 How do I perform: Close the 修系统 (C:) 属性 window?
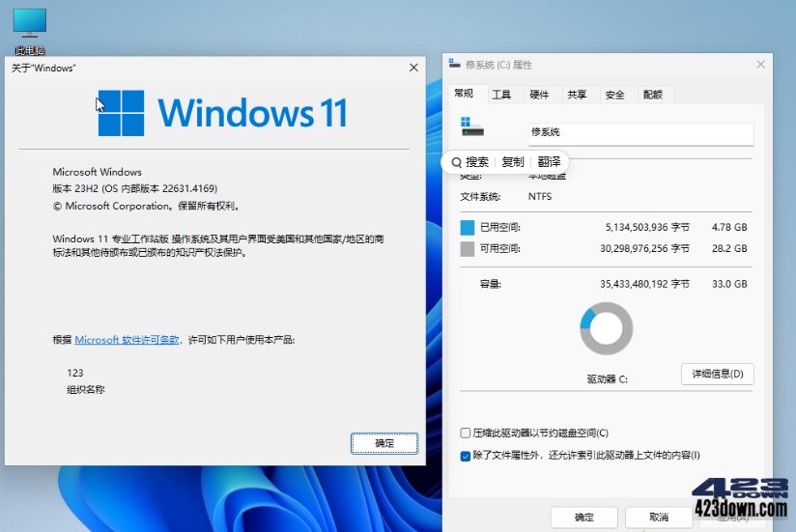[x=760, y=65]
